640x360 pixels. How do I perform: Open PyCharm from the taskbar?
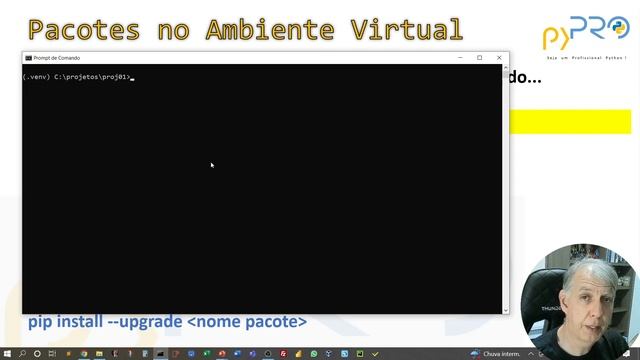pos(360,354)
